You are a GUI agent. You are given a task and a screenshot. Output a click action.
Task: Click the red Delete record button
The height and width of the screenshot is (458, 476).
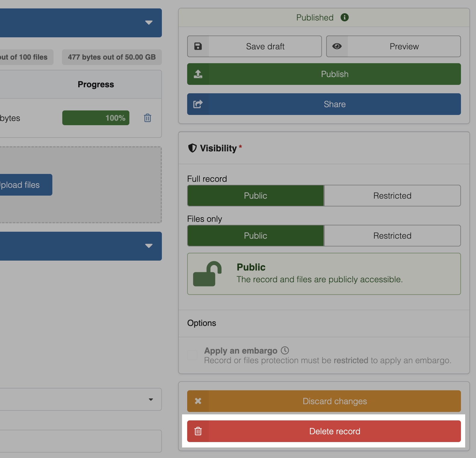pos(334,431)
